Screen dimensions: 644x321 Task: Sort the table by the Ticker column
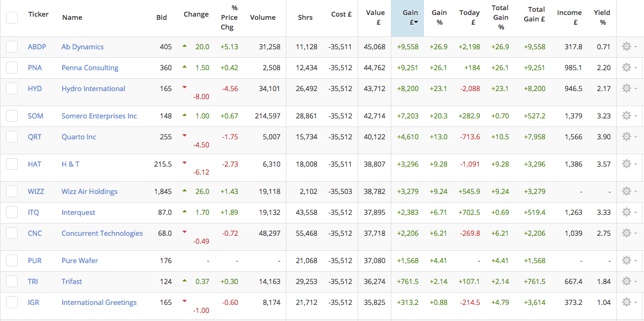point(39,14)
